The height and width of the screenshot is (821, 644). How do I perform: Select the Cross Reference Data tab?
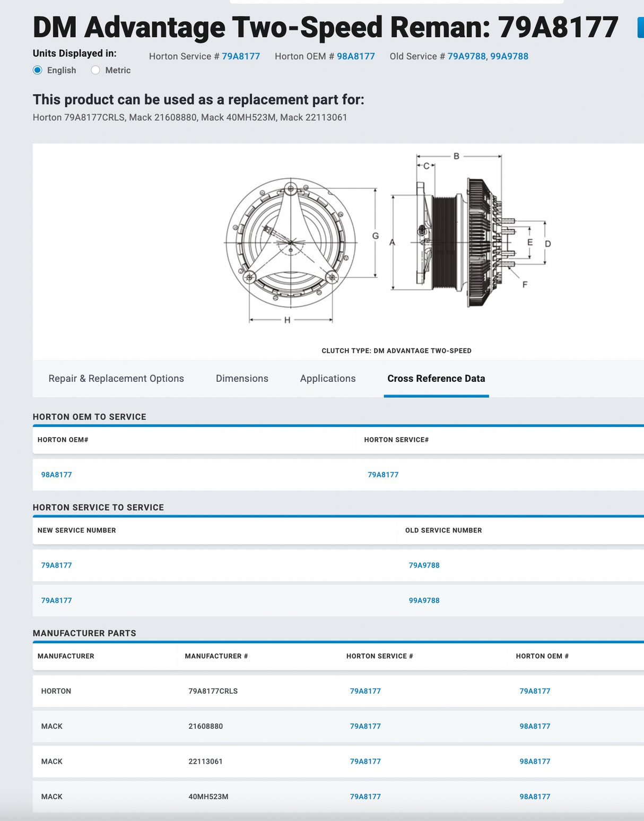(436, 379)
